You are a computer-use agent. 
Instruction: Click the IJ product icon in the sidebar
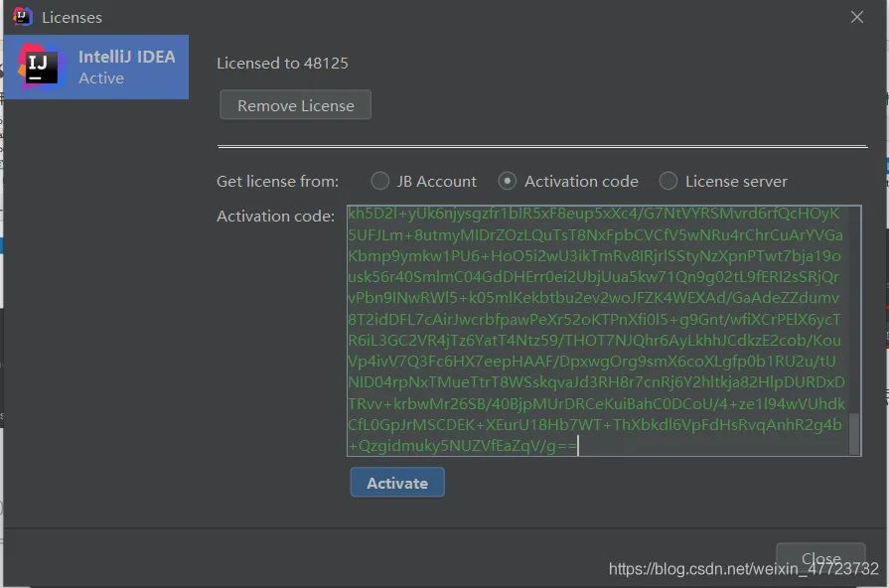tap(39, 67)
